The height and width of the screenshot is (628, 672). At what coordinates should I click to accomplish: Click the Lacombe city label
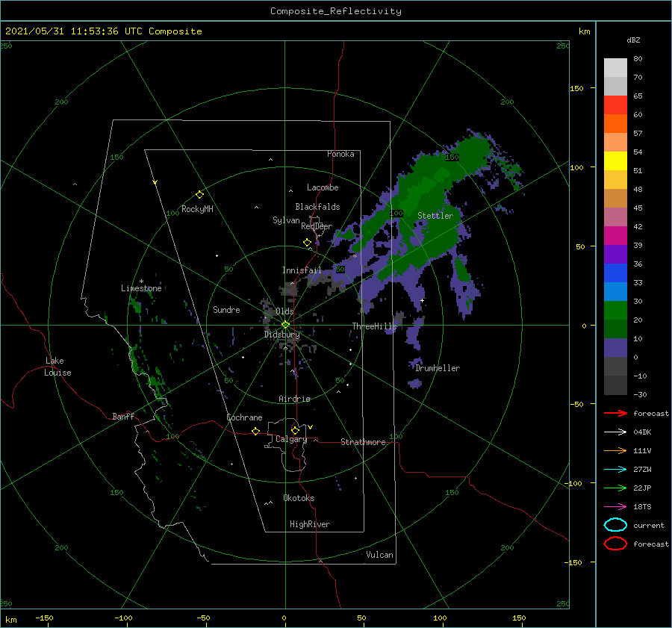[x=323, y=187]
